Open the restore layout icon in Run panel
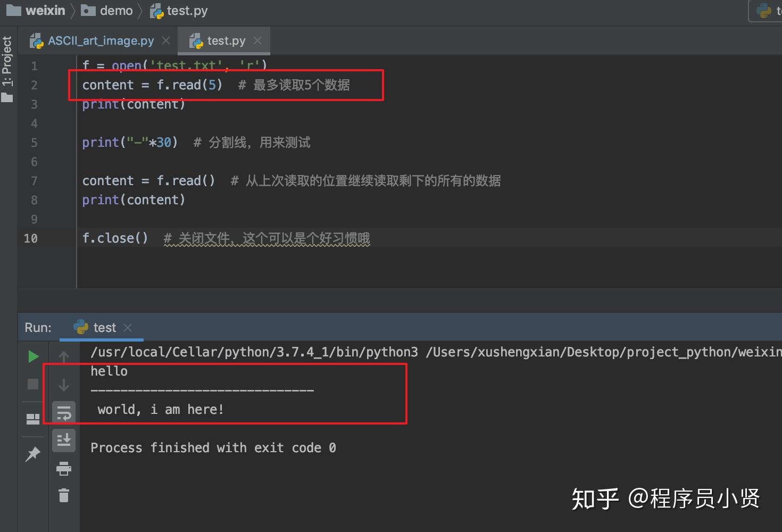This screenshot has height=532, width=782. click(x=33, y=419)
